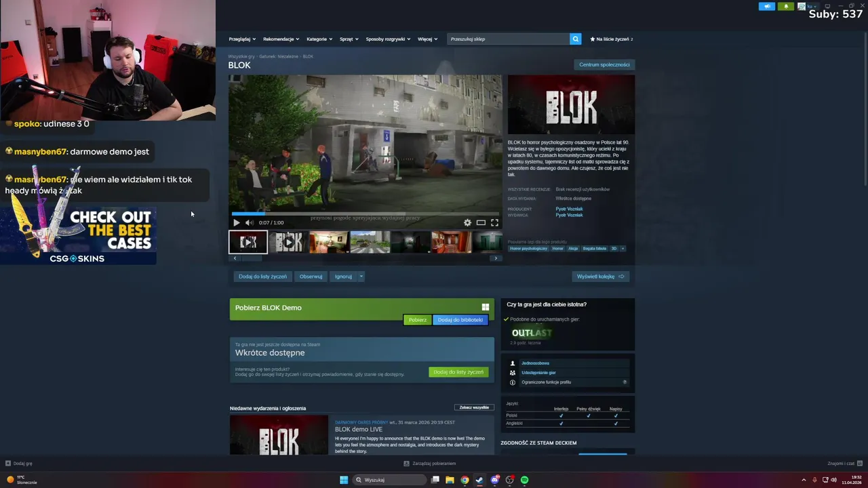
Task: Expand the Rekomendacje menu
Action: [x=281, y=39]
